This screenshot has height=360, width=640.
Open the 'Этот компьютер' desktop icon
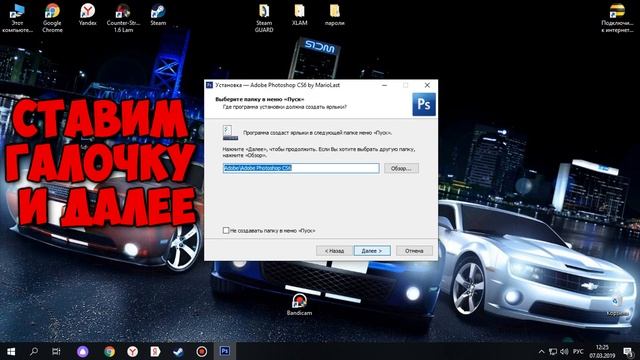[x=17, y=17]
